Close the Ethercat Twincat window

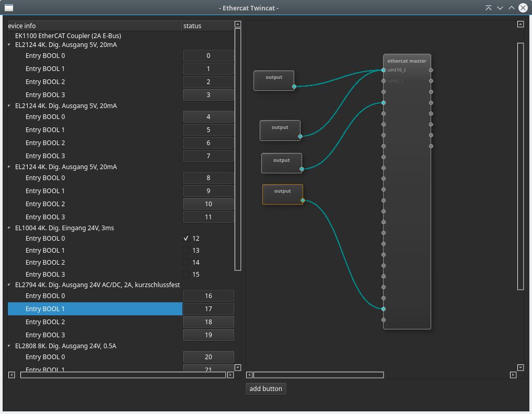tap(523, 8)
